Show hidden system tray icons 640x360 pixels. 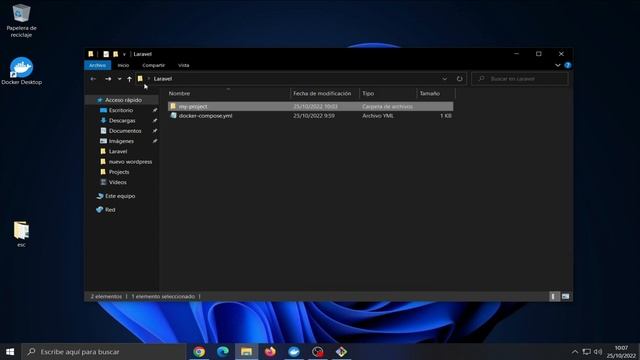[575, 352]
